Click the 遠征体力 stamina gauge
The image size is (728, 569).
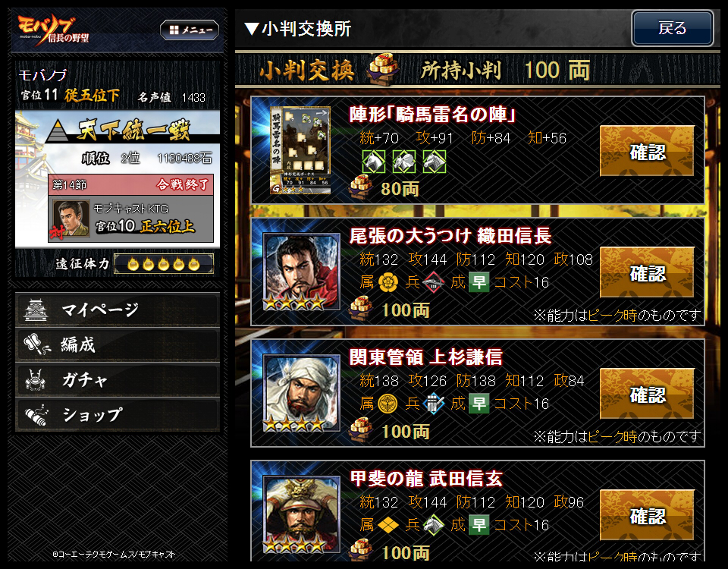point(164,264)
